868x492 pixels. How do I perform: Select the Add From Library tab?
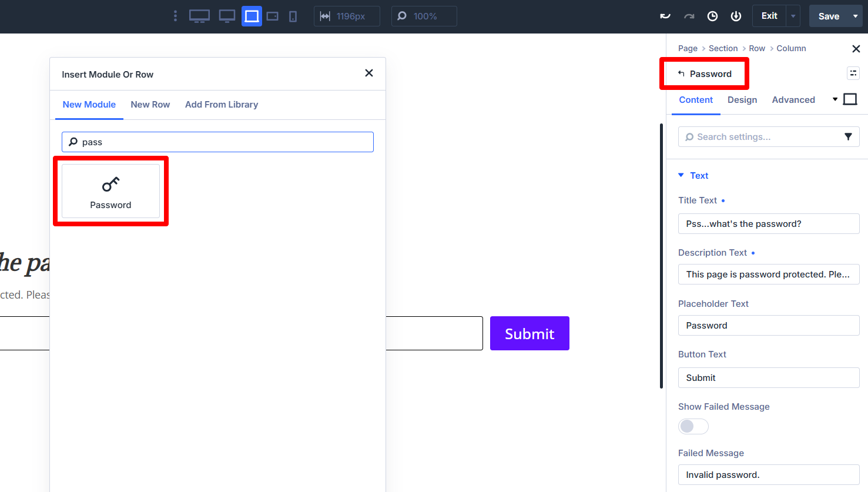pos(222,105)
